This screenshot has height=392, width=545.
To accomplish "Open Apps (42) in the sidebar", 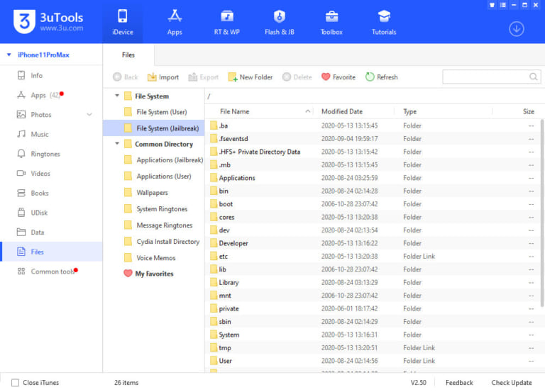I will pos(51,95).
